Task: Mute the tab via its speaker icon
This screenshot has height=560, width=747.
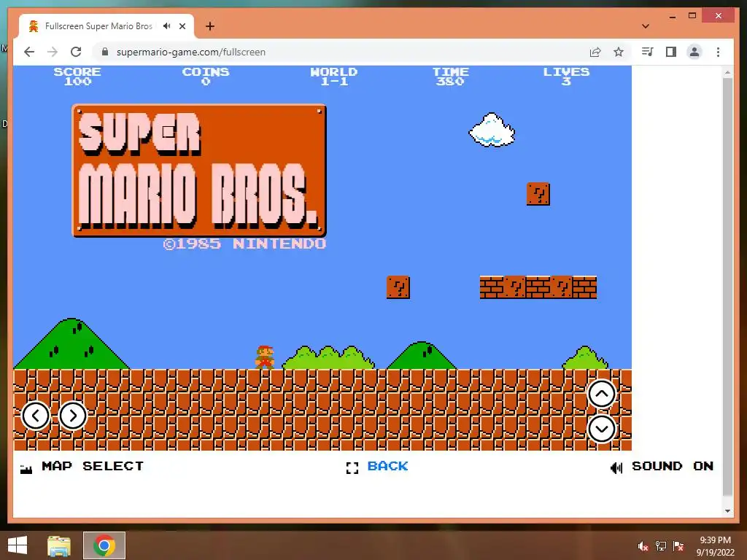Action: [166, 26]
